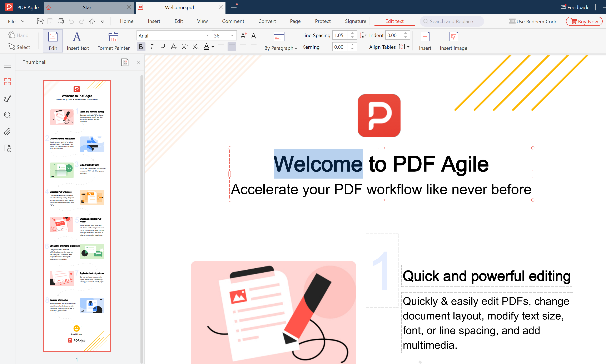Toggle Bold formatting
The width and height of the screenshot is (606, 364).
pos(141,47)
